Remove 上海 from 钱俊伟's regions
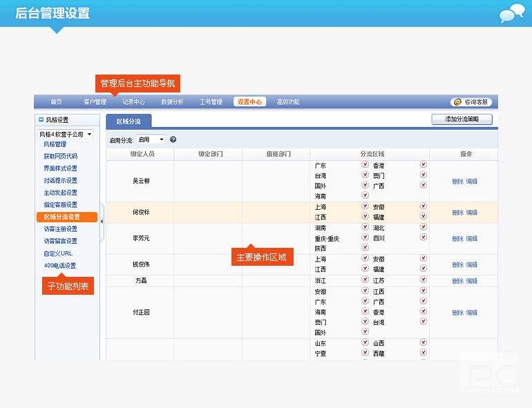 [x=365, y=258]
